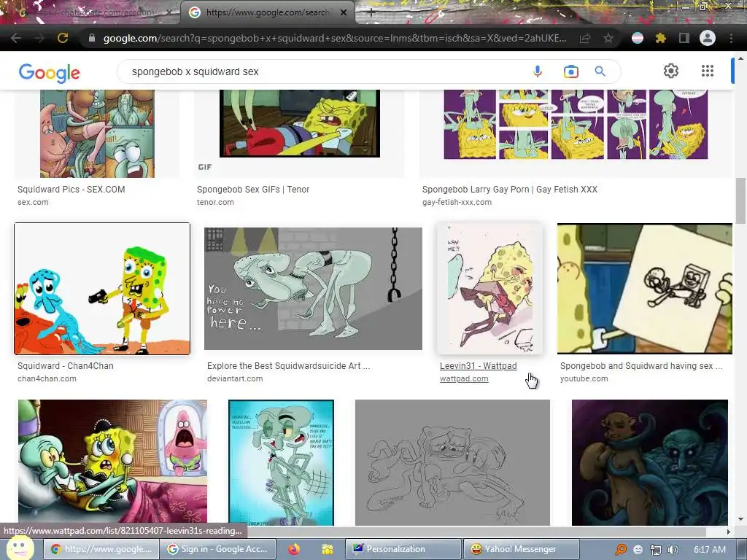Search by image with the camera icon
This screenshot has height=560, width=747.
coord(570,71)
